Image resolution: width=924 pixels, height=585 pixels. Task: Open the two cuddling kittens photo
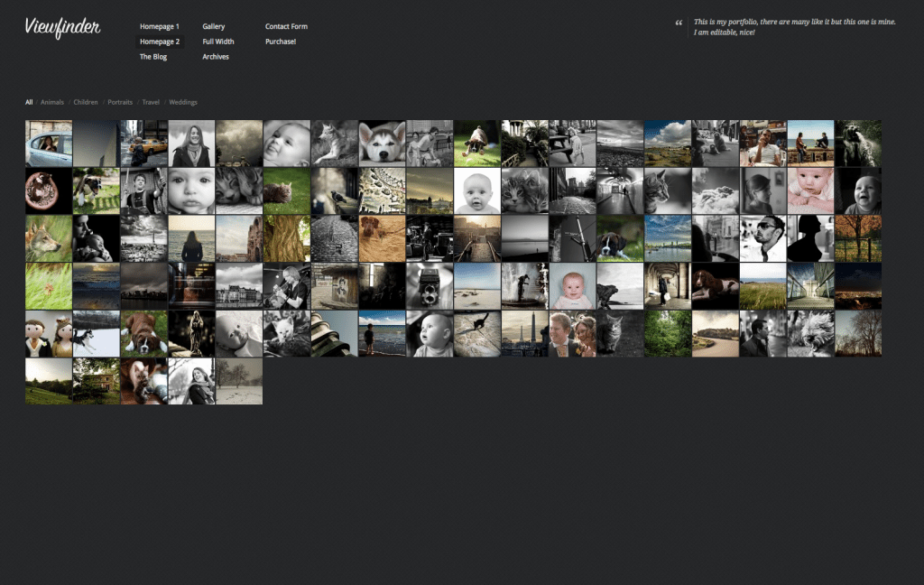coord(524,191)
